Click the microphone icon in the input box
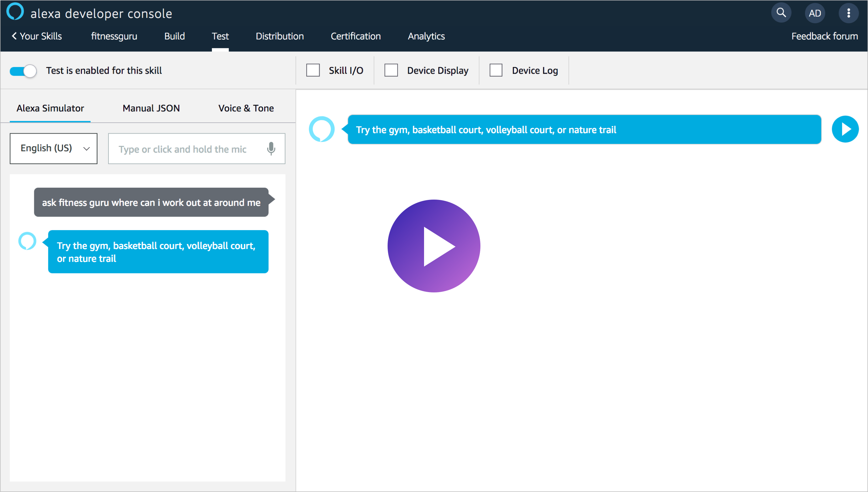This screenshot has width=868, height=492. tap(271, 149)
